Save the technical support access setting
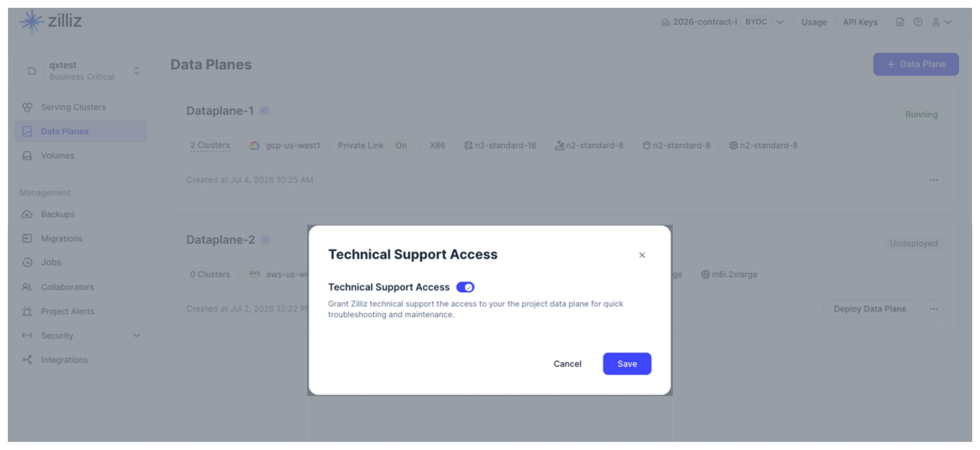980x450 pixels. pyautogui.click(x=627, y=364)
